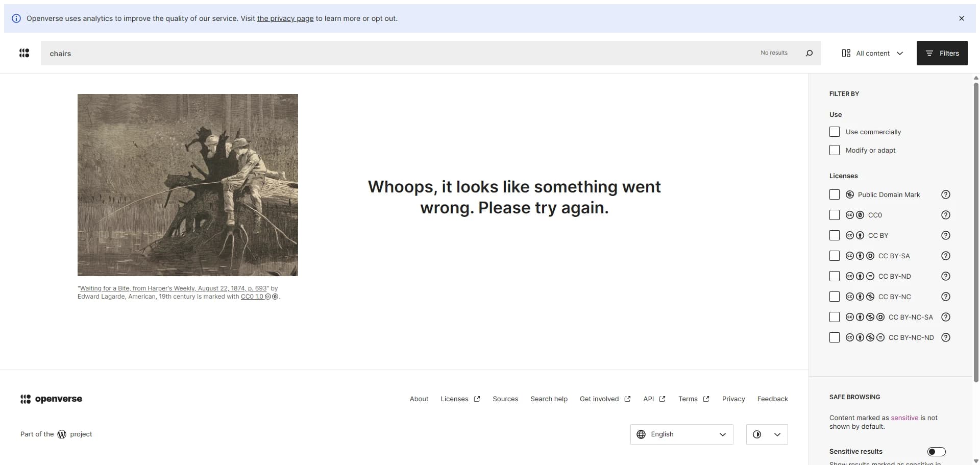Screen dimensions: 980x465
Task: Click the WordPress logo in footer
Action: tap(62, 434)
